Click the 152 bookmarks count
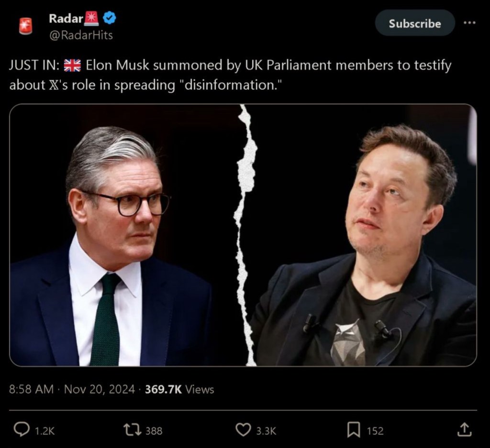The image size is (490, 448). click(x=375, y=431)
